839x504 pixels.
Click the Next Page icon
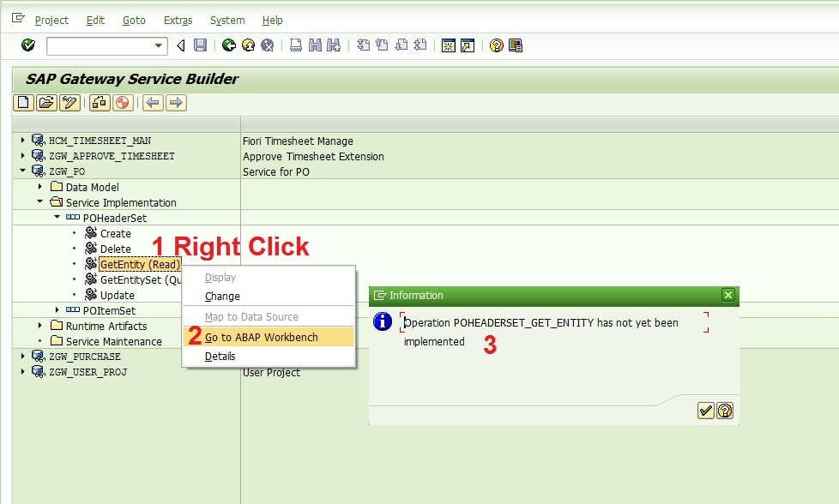(x=401, y=45)
